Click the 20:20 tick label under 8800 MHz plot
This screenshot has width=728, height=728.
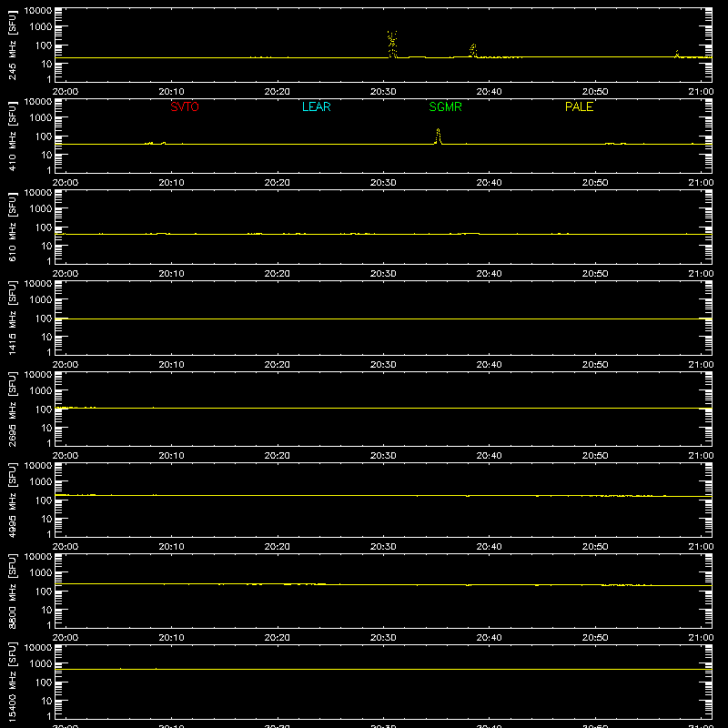click(x=278, y=638)
